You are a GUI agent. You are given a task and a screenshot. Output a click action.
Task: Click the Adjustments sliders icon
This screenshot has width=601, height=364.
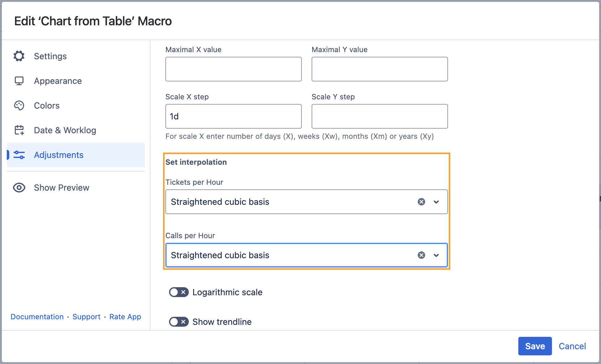19,155
